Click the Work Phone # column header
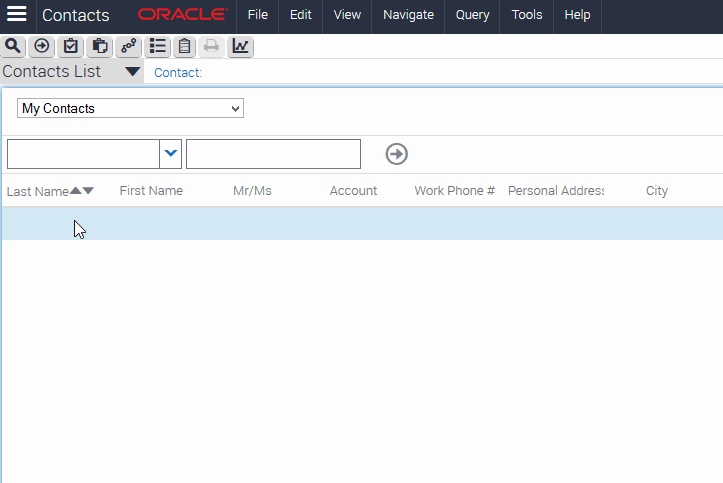This screenshot has height=483, width=723. coord(454,190)
